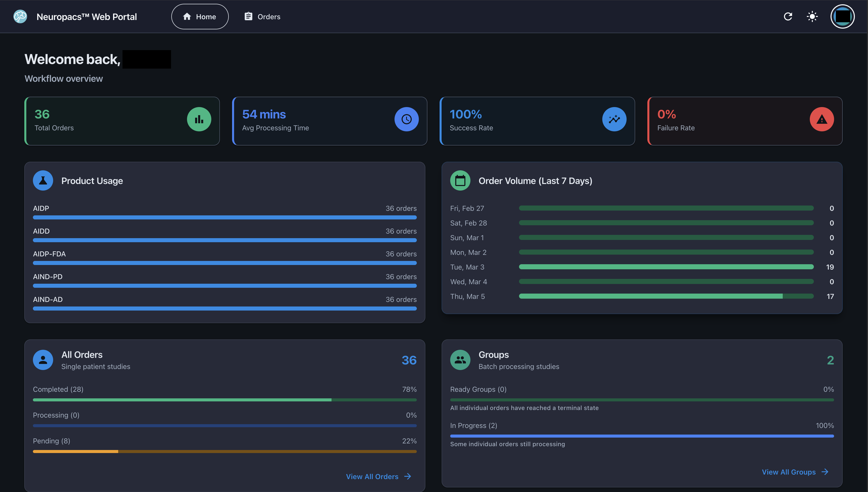Click the trend icon on Success Rate card
The image size is (868, 492).
(614, 119)
